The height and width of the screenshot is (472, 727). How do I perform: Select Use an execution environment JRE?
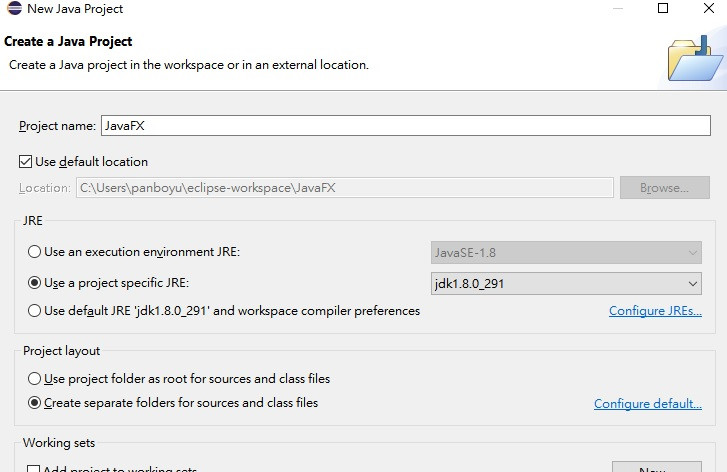click(35, 252)
